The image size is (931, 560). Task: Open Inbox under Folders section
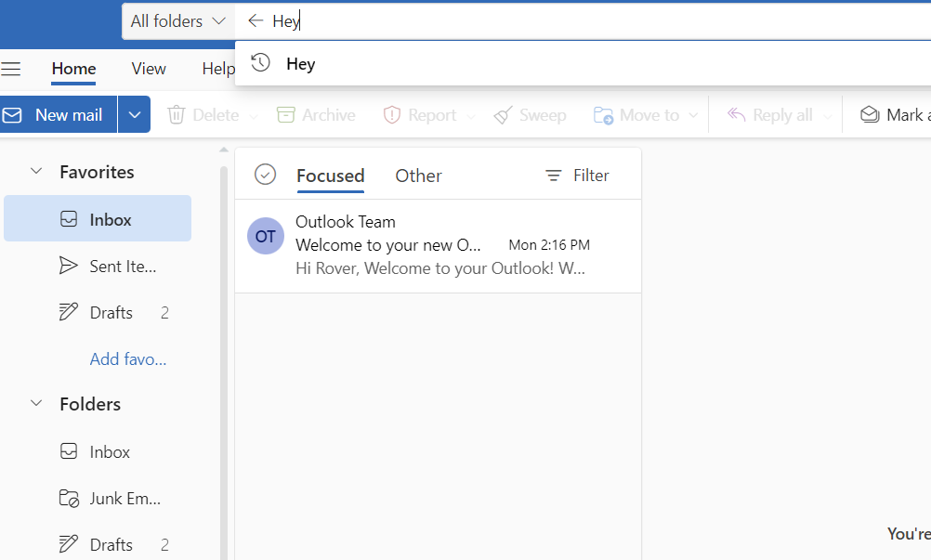click(x=98, y=451)
